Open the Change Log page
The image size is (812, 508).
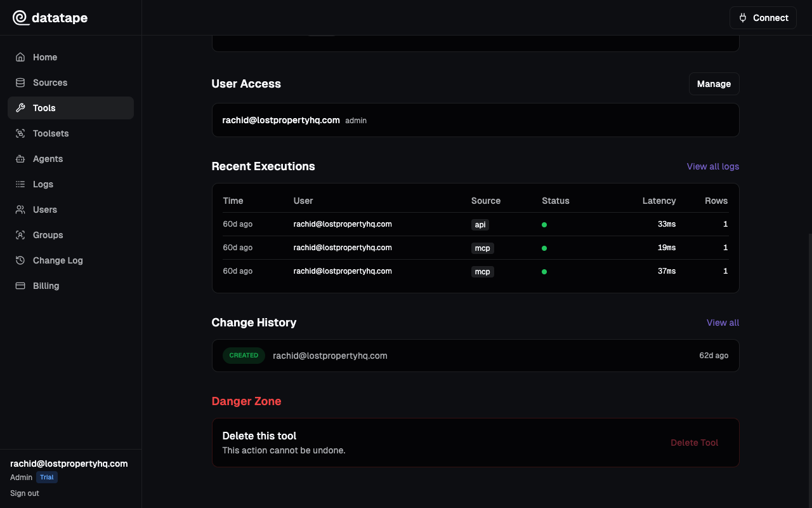[x=70, y=260]
